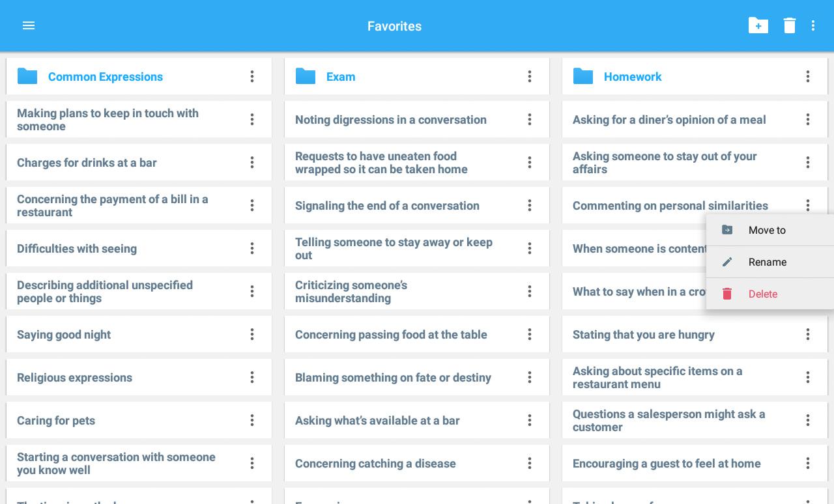Open options for Common Expressions folder
834x504 pixels.
coord(252,76)
